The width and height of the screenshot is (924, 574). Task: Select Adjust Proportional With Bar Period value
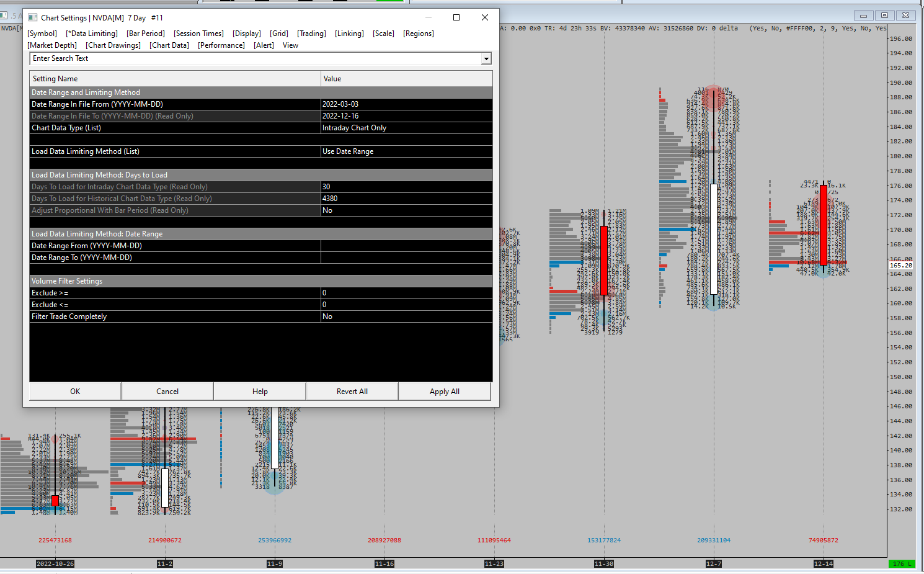pyautogui.click(x=407, y=210)
